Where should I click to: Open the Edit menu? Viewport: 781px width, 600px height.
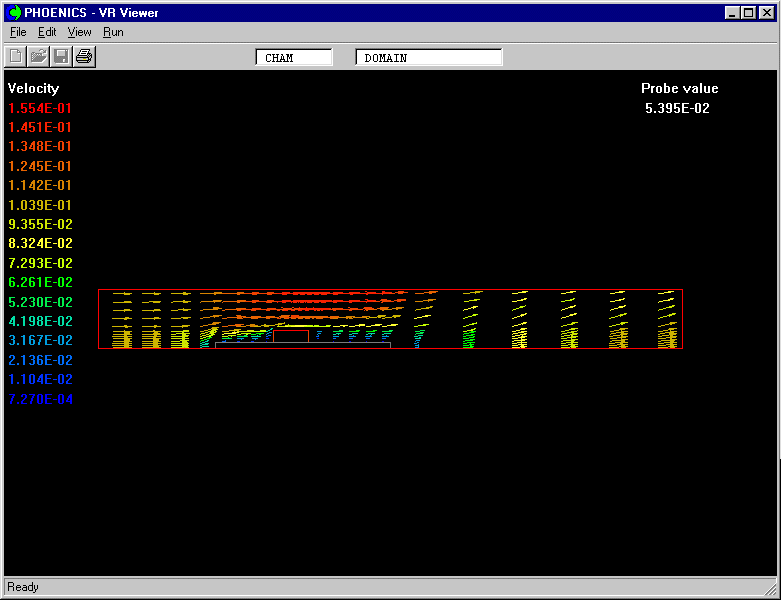47,32
